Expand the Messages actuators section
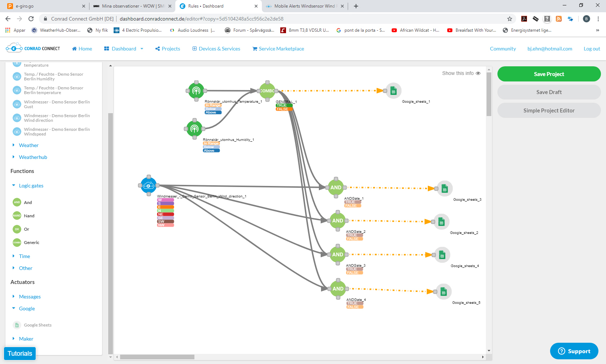The width and height of the screenshot is (606, 364). [30, 297]
